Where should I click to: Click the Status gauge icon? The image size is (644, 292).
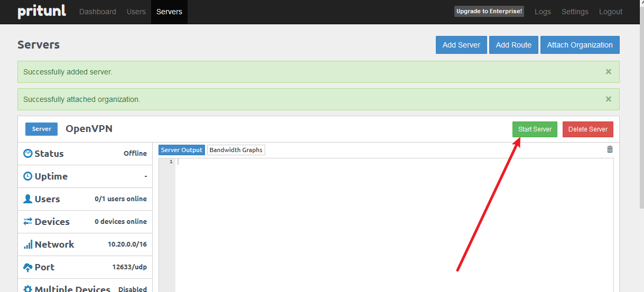[x=28, y=154]
